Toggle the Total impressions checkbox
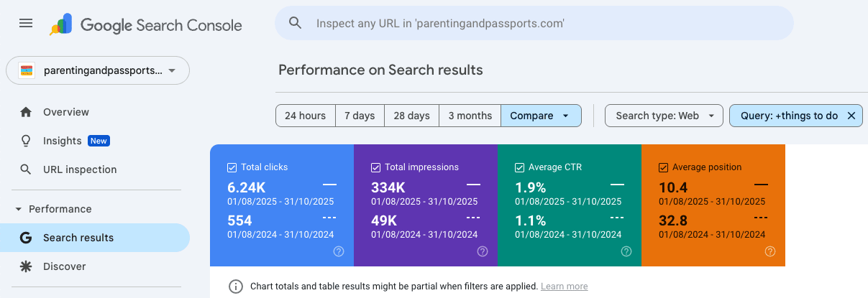Screen dimensions: 868x298 [x=375, y=167]
